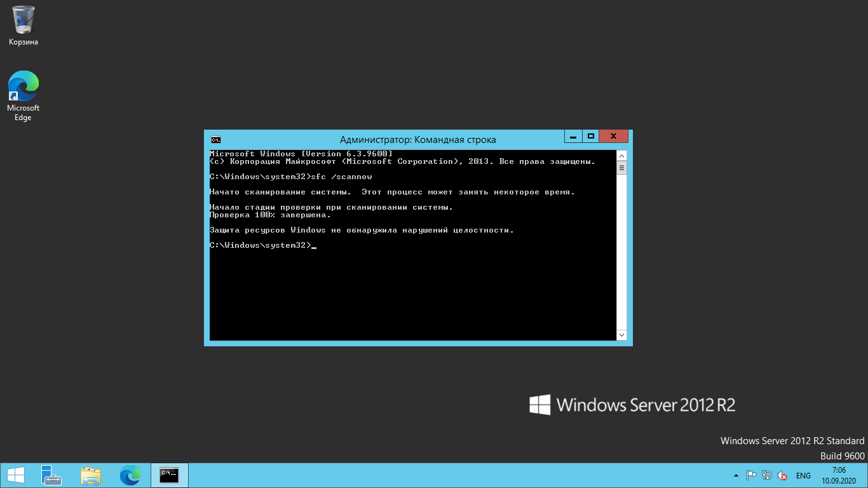Click the Command Prompt taskbar button
The height and width of the screenshot is (488, 868).
pyautogui.click(x=169, y=475)
